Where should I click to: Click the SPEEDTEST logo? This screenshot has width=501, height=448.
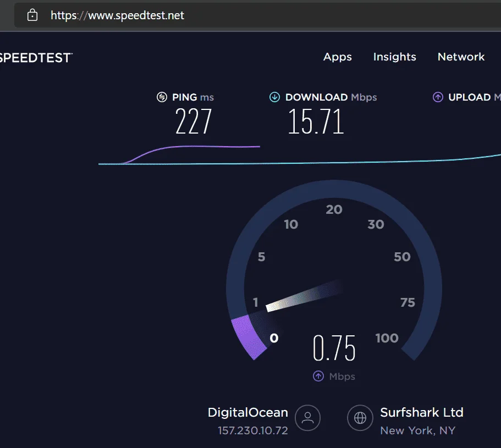tap(36, 58)
